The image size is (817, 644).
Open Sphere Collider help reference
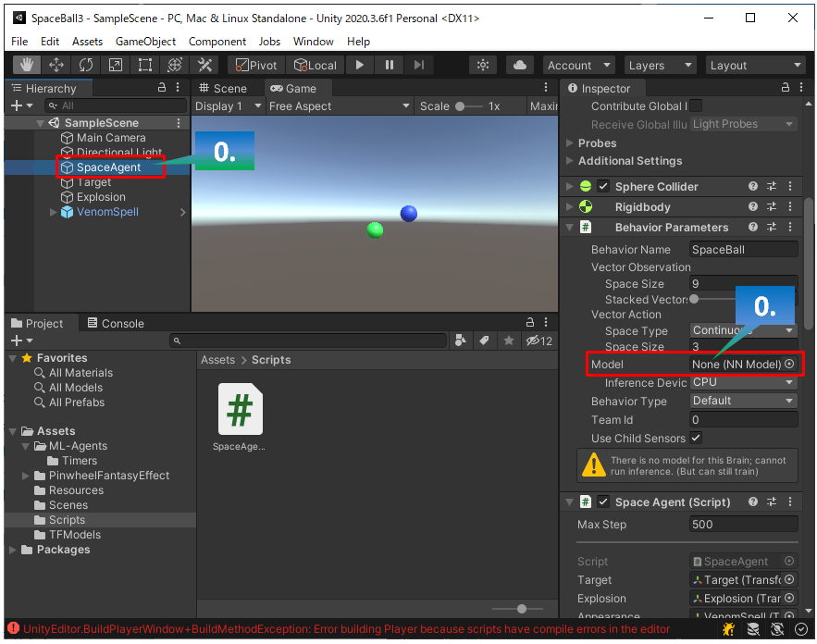coord(753,186)
